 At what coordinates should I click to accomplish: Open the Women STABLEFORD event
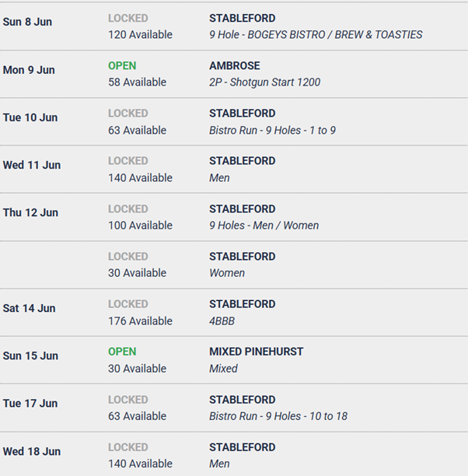pyautogui.click(x=242, y=257)
